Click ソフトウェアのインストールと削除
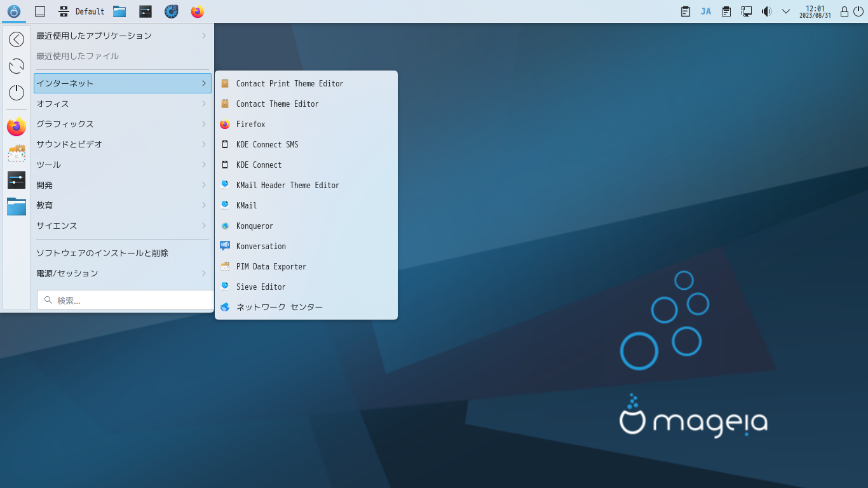This screenshot has width=868, height=488. pyautogui.click(x=122, y=253)
